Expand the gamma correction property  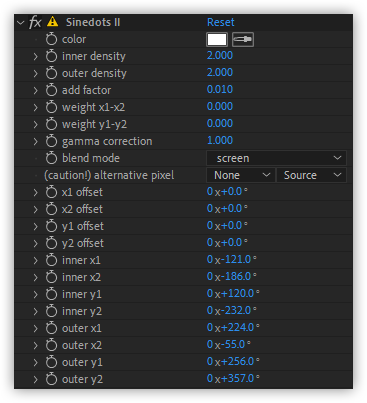[35, 141]
